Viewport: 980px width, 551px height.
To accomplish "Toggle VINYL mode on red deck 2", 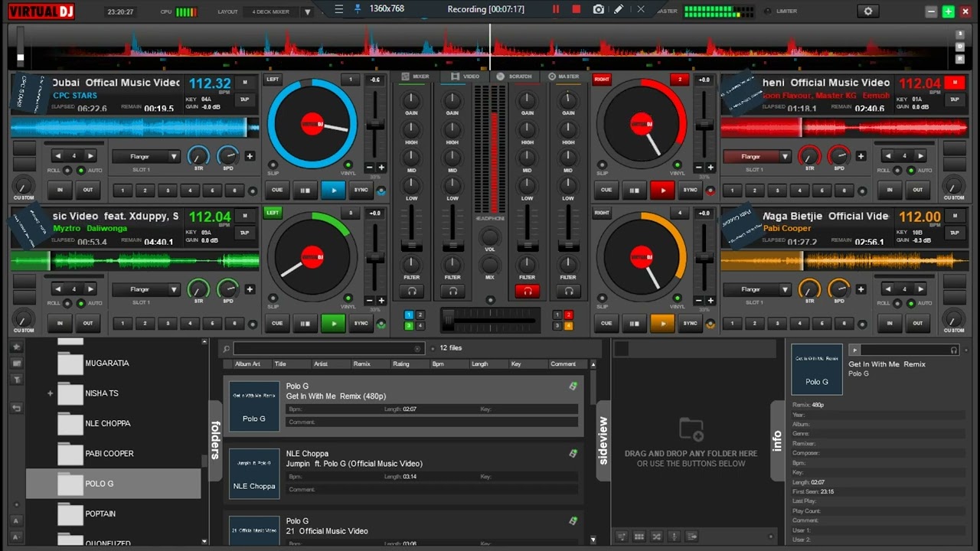I will click(x=677, y=165).
